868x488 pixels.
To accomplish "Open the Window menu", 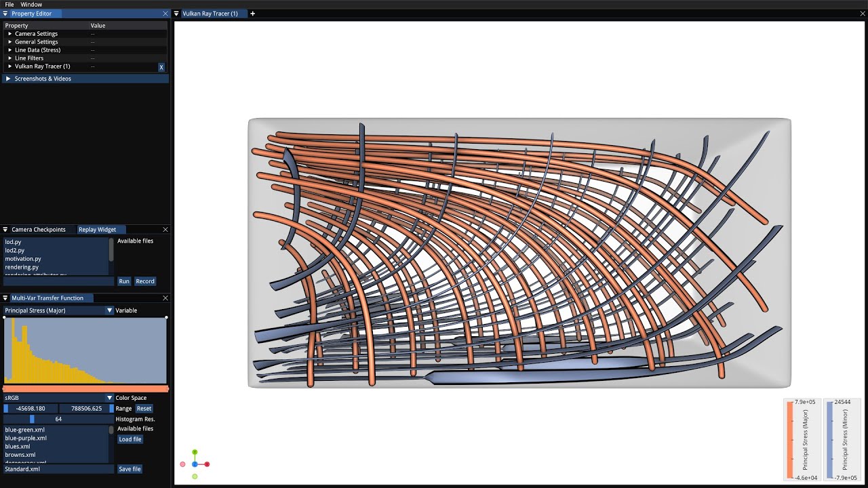I will (31, 4).
